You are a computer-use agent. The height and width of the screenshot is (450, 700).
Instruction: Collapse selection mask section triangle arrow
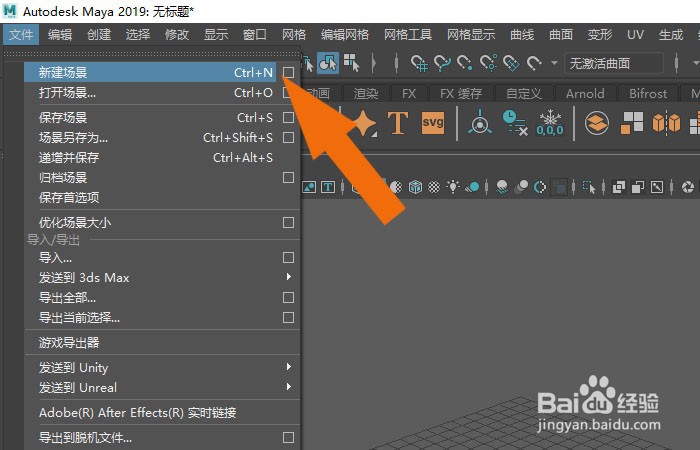point(374,63)
